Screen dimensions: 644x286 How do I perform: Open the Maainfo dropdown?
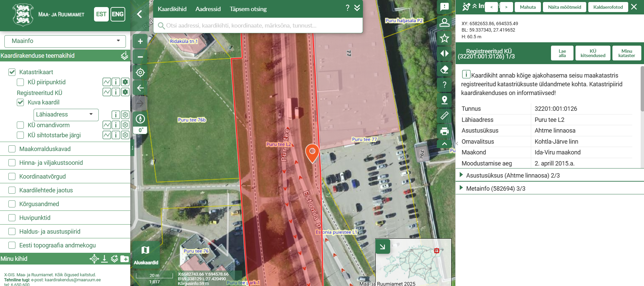pyautogui.click(x=65, y=41)
